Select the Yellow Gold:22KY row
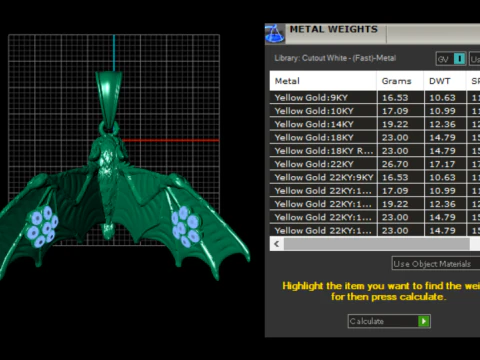 375,164
